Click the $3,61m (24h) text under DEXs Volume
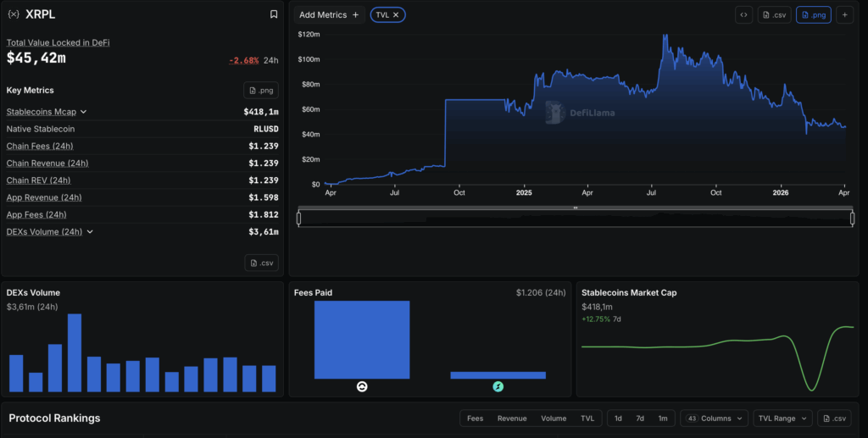This screenshot has height=438, width=868. [x=32, y=307]
